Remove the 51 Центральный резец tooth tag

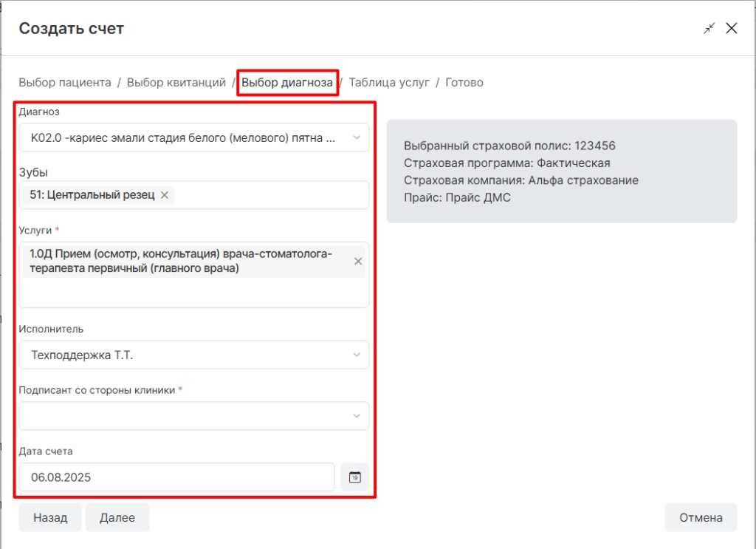(165, 195)
